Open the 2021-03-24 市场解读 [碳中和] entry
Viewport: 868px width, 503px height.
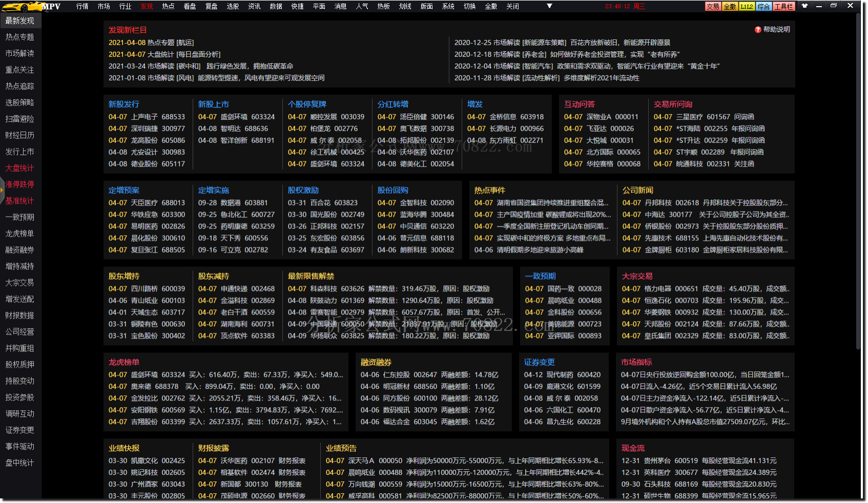pos(201,66)
